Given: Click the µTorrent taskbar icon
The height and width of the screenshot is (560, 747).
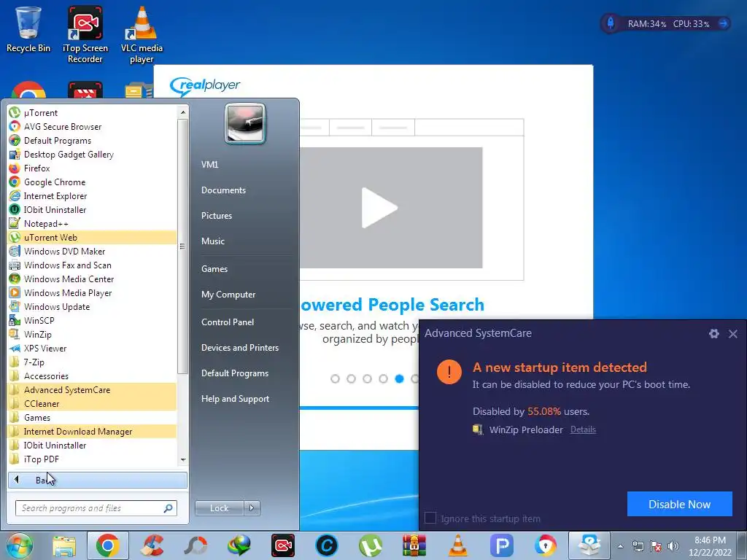Looking at the screenshot, I should pos(371,545).
